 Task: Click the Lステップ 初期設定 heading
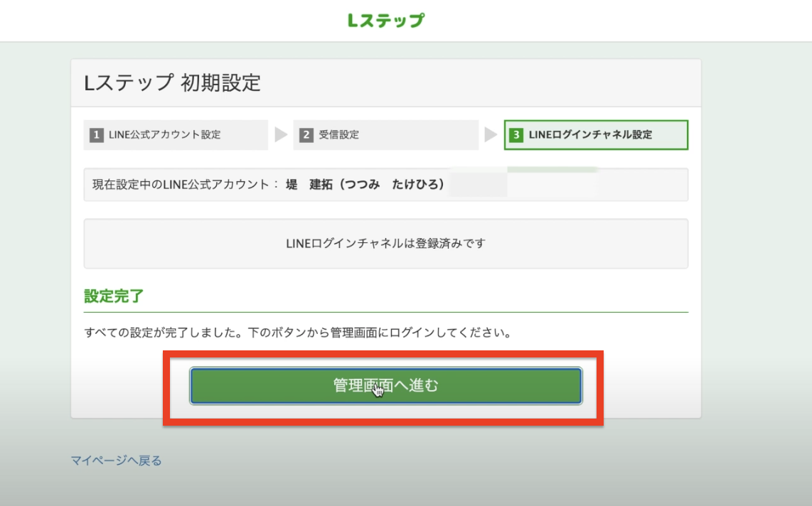[x=173, y=82]
